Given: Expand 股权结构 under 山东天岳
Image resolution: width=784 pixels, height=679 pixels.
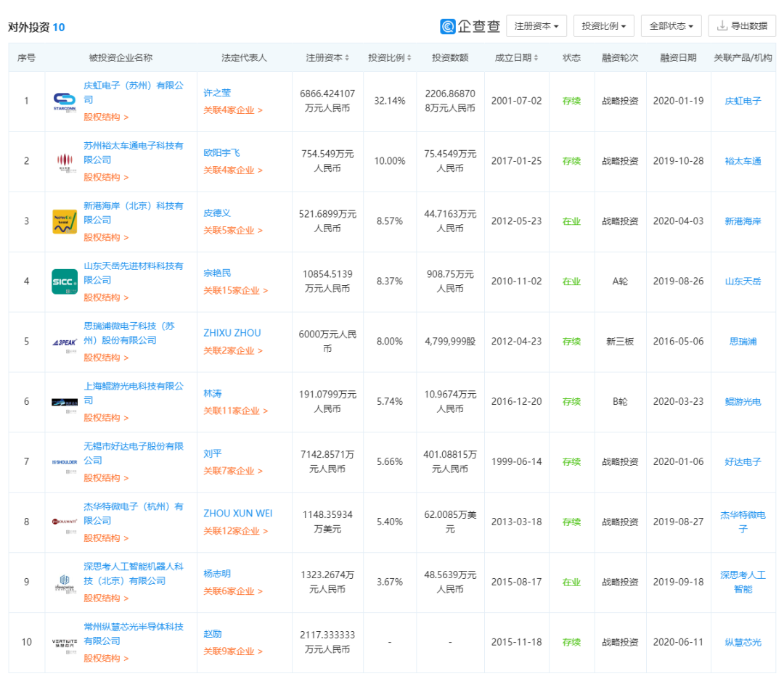Looking at the screenshot, I should pyautogui.click(x=106, y=297).
